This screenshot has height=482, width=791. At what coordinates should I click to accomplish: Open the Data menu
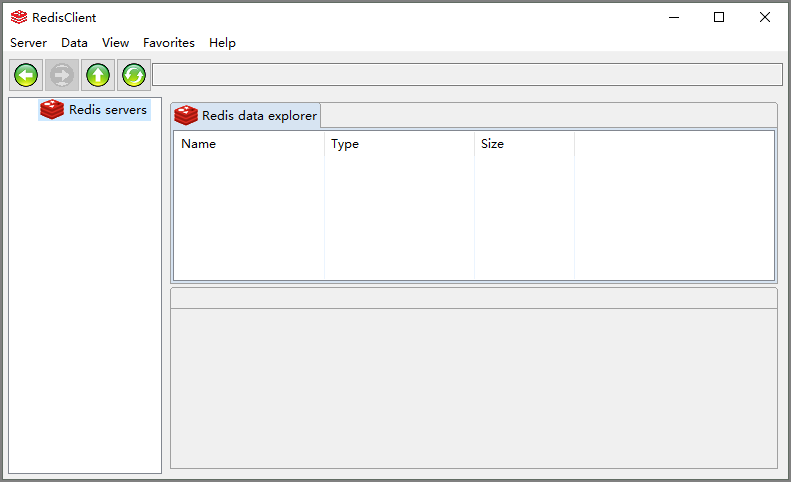74,43
